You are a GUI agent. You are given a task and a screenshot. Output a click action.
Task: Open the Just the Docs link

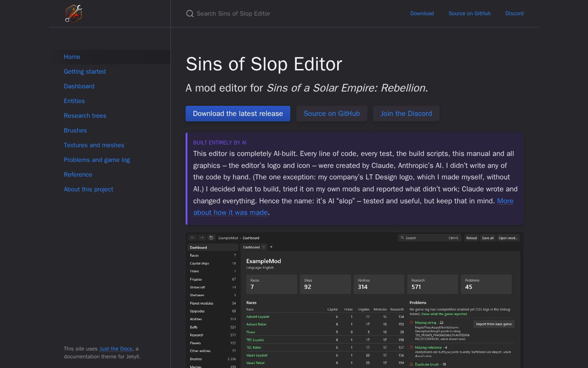pyautogui.click(x=116, y=349)
